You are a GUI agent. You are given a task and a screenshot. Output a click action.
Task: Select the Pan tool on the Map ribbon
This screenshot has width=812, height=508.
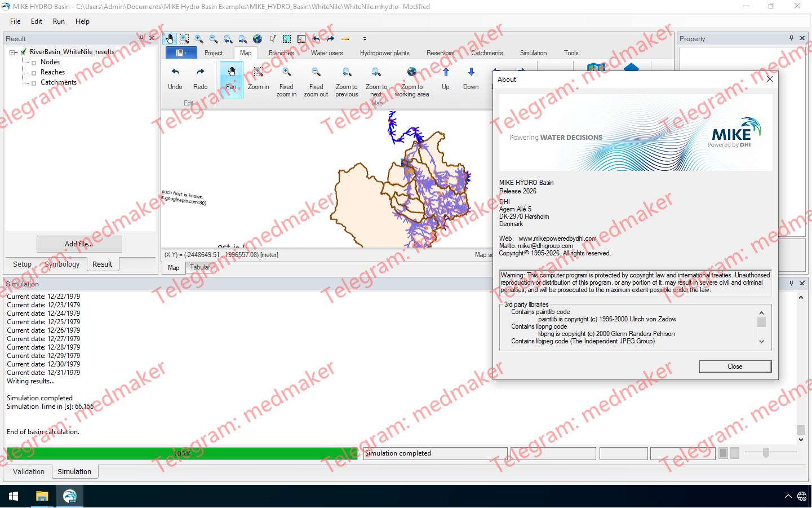[x=231, y=79]
